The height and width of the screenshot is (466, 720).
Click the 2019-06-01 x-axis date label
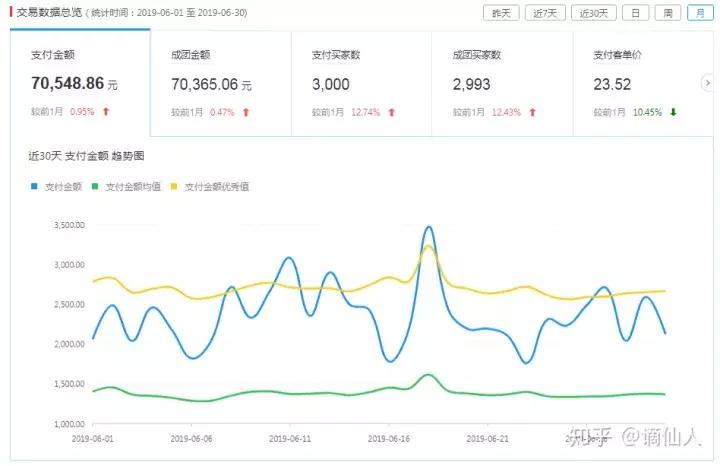[93, 439]
